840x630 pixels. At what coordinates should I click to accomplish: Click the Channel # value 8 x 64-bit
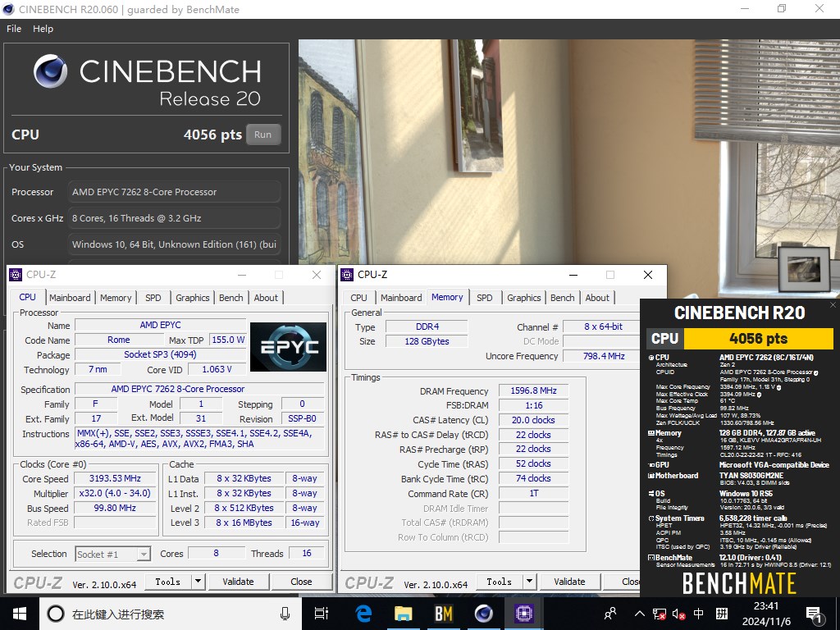(x=603, y=326)
